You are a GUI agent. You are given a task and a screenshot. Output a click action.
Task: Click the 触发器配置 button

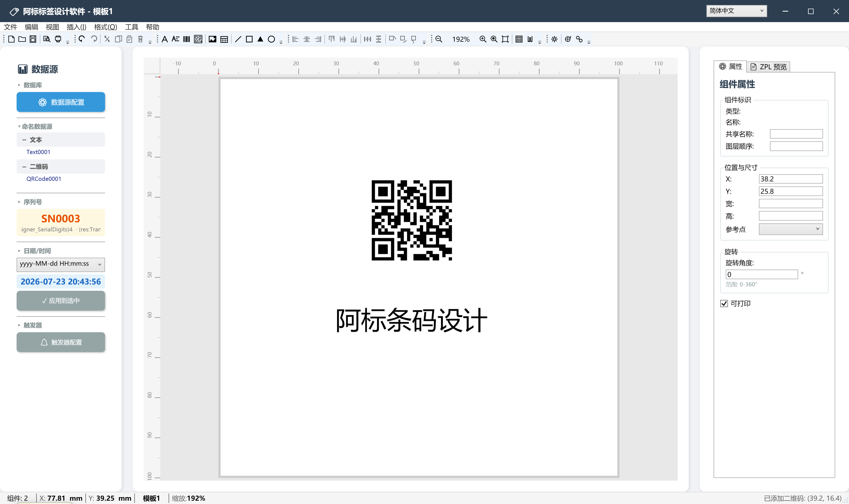point(61,342)
